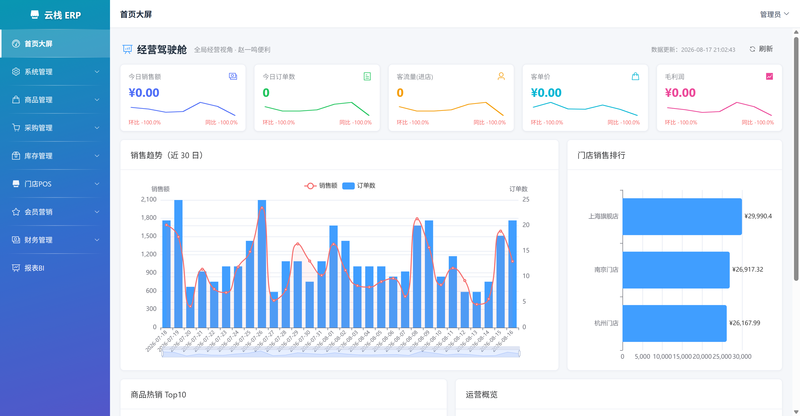Viewport: 800px width, 416px height.
Task: Click the 上海旗舰店 sales bar
Action: tap(682, 216)
